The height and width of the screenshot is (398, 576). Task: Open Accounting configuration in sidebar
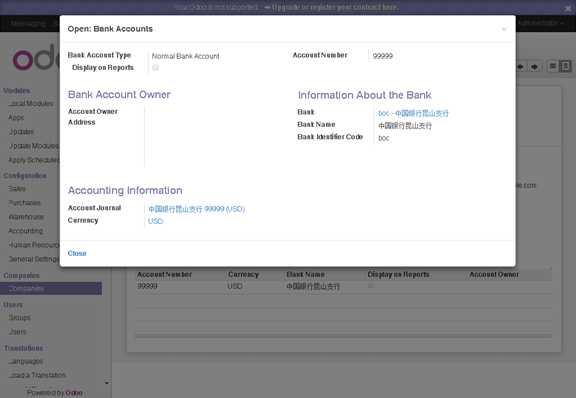coord(26,231)
